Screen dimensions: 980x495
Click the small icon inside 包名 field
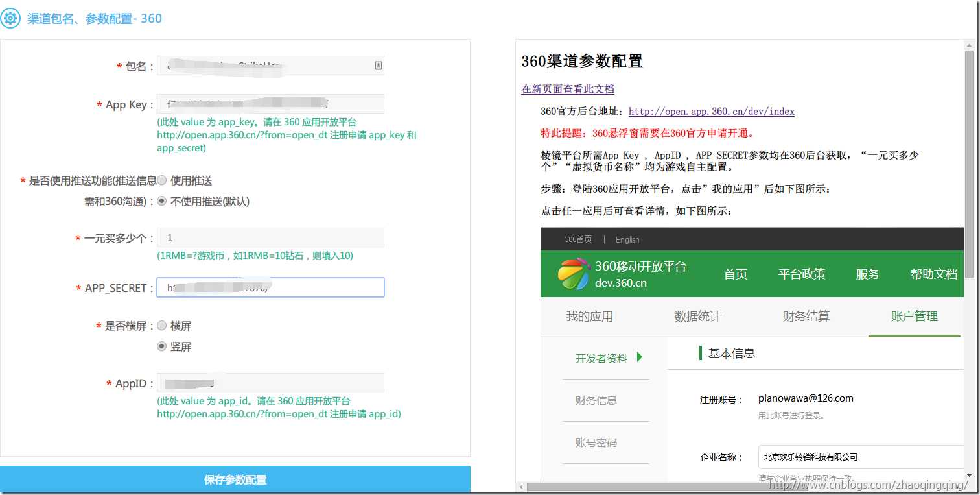pos(379,66)
